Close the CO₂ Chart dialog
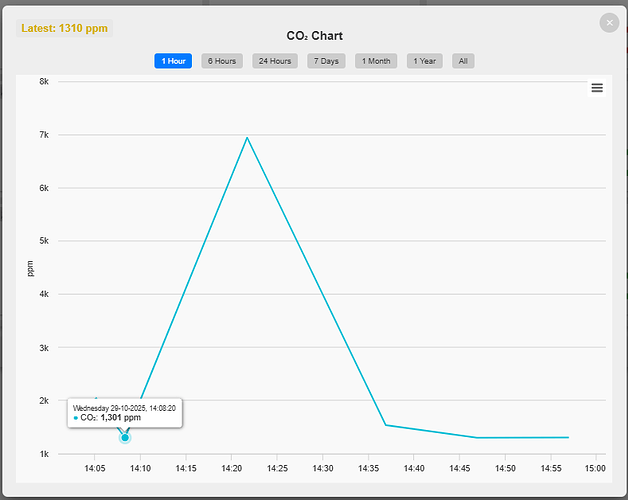 [609, 22]
